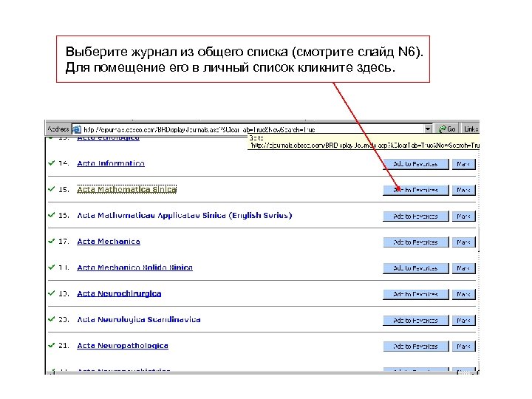Click the page icon in the address bar
This screenshot has width=532, height=399.
78,129
